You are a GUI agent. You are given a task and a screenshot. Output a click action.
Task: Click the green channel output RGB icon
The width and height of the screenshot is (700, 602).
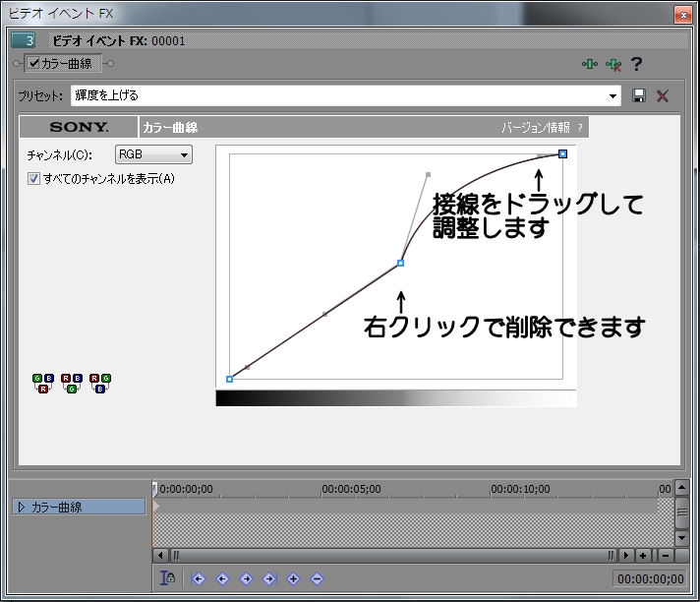coord(71,383)
